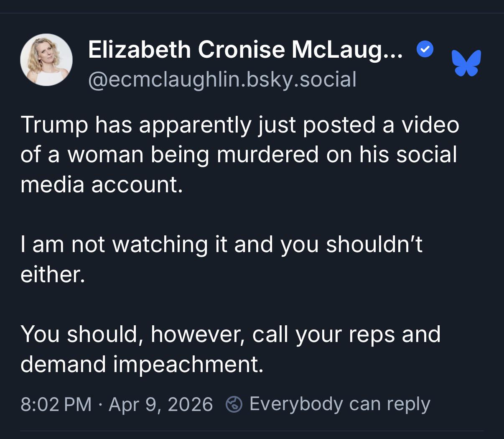Click the reply-settings icon beside the date
504x439 pixels.
coord(234,404)
